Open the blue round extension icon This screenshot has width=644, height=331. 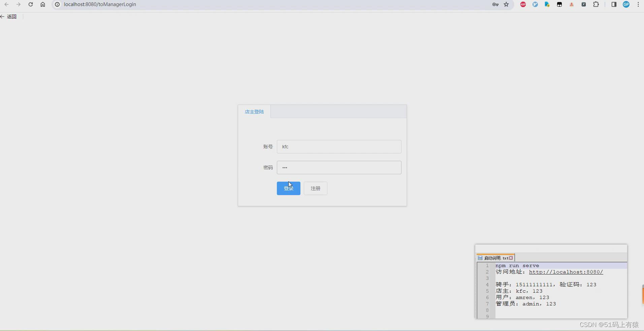coord(535,4)
